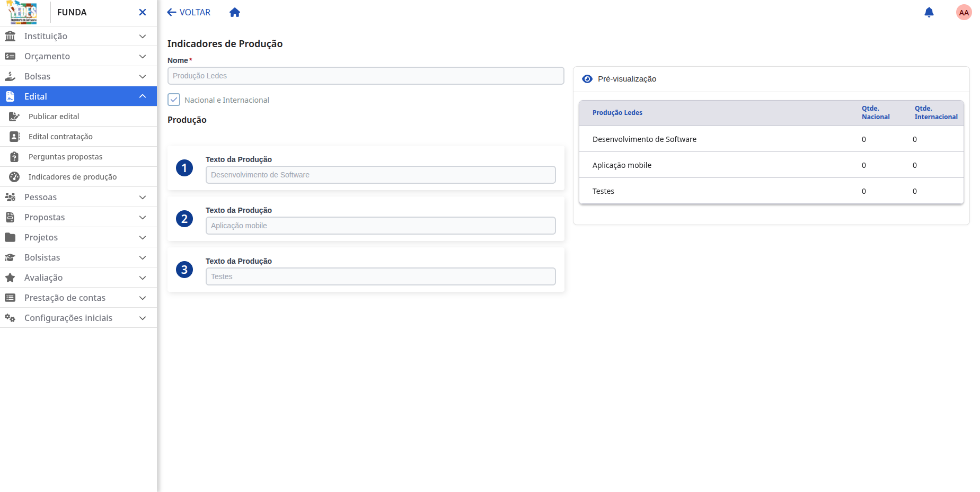
Task: Click the Configurações iniciais gears icon
Action: coord(10,318)
